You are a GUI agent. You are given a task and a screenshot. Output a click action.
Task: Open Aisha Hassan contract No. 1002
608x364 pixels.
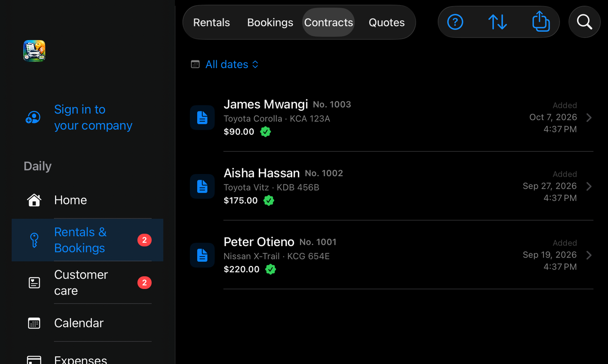click(x=392, y=187)
